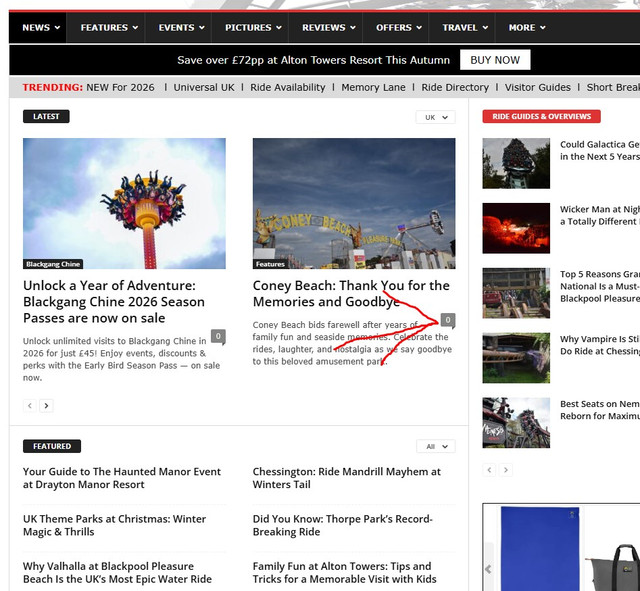The width and height of the screenshot is (640, 591).
Task: Click the ad carousel left arrow
Action: [488, 569]
